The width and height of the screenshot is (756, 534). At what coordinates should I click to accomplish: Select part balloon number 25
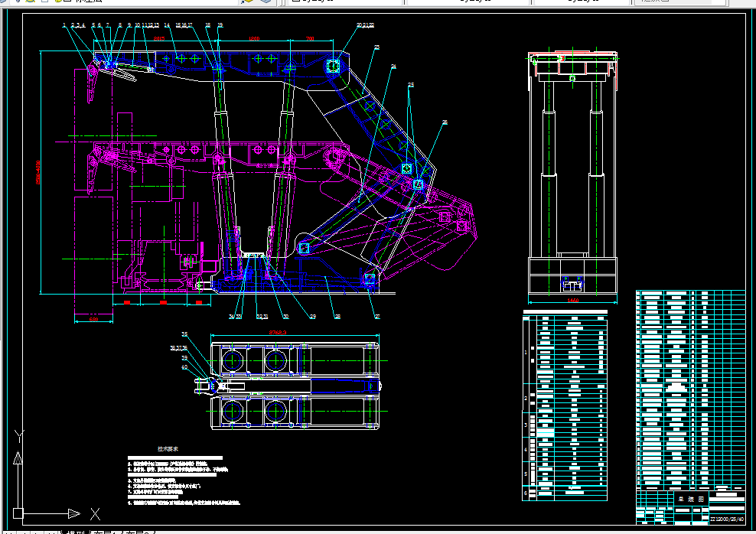411,85
